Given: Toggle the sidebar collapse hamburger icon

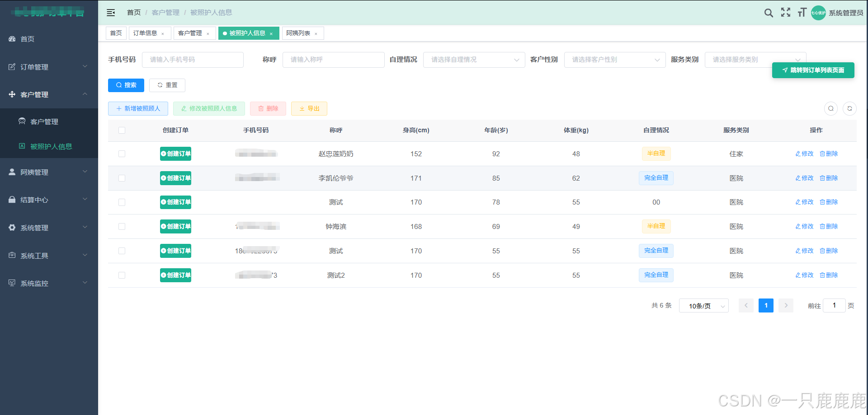Looking at the screenshot, I should pyautogui.click(x=111, y=13).
